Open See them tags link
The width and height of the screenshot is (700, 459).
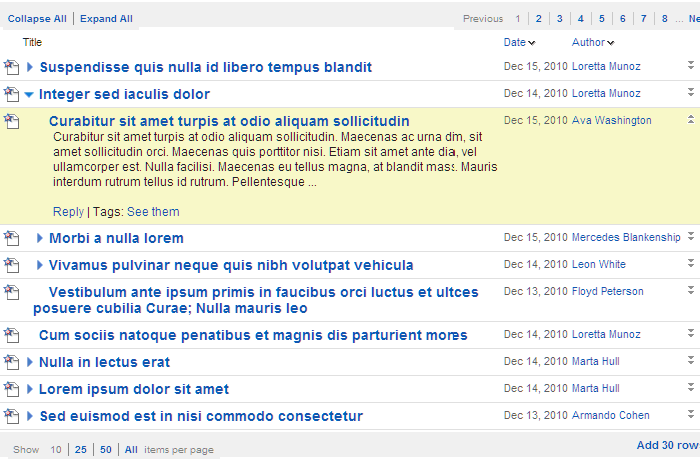153,211
